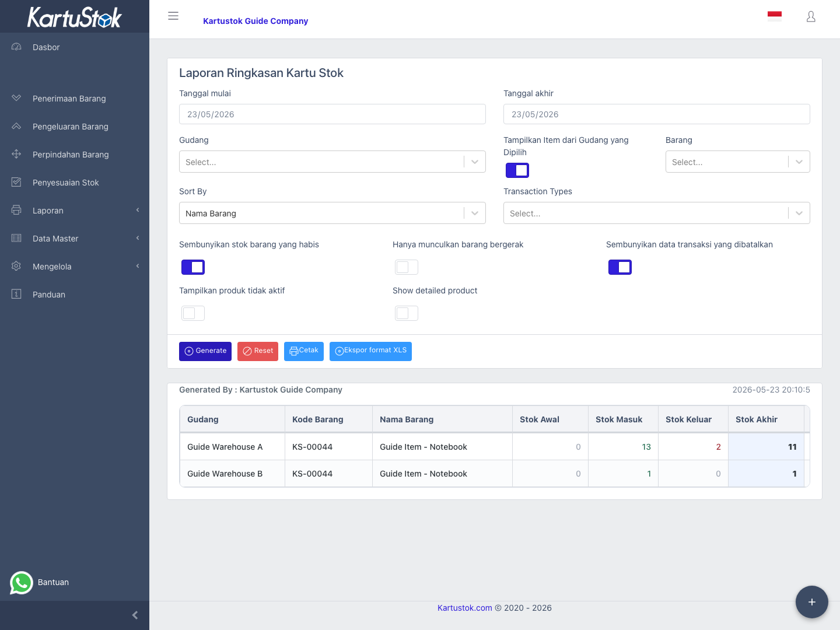Collapse sidebar with bottom chevron arrow

click(x=135, y=615)
